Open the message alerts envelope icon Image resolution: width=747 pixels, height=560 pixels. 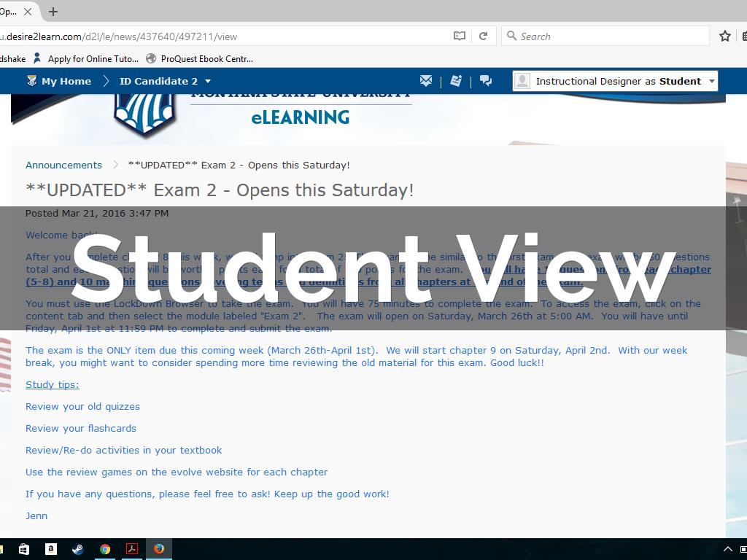[x=426, y=81]
